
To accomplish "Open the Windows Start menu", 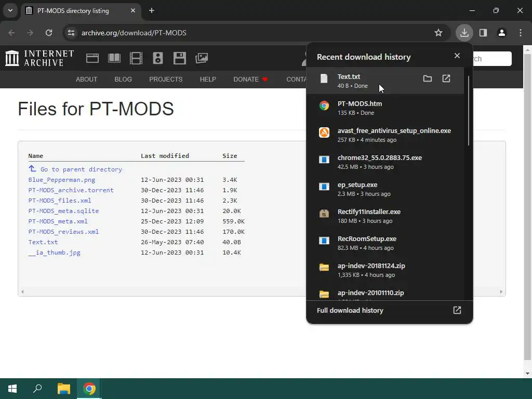I will pos(12,389).
